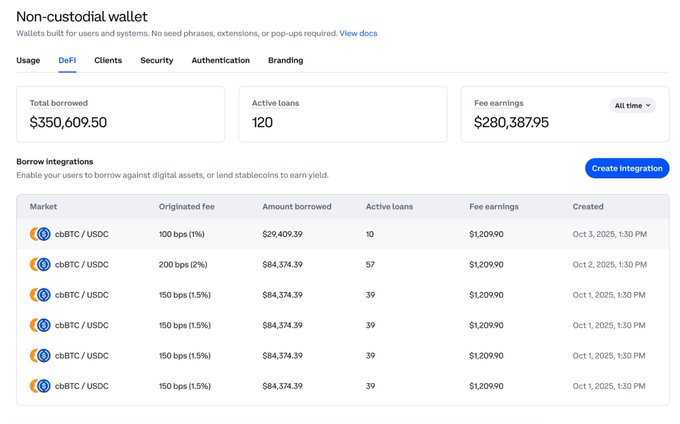The height and width of the screenshot is (424, 680).
Task: Click the Active loans column header in the table
Action: [x=389, y=207]
